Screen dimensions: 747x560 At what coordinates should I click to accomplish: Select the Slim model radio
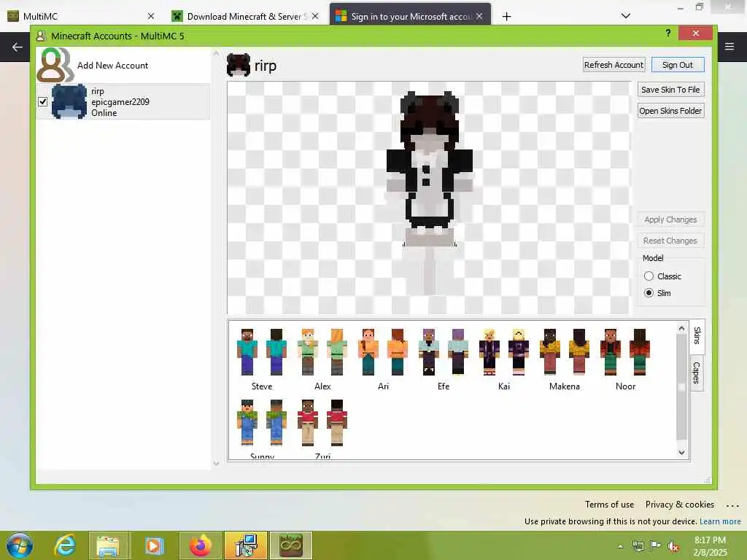point(649,293)
